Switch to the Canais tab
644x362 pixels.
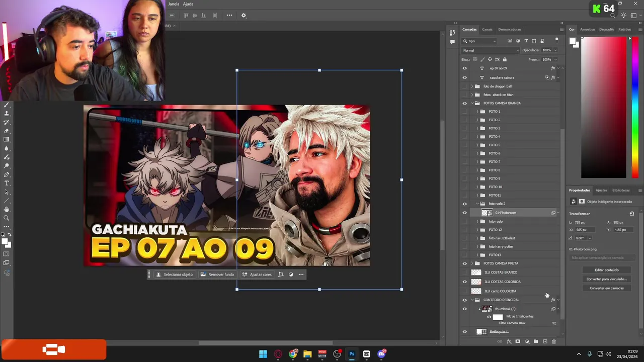click(487, 29)
